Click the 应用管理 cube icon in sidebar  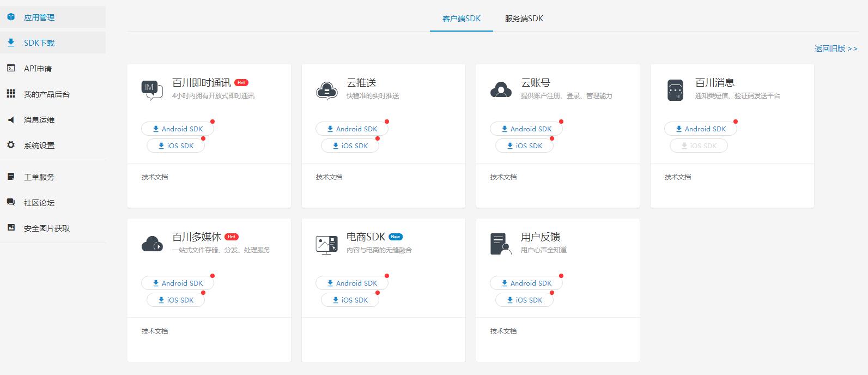coord(11,17)
